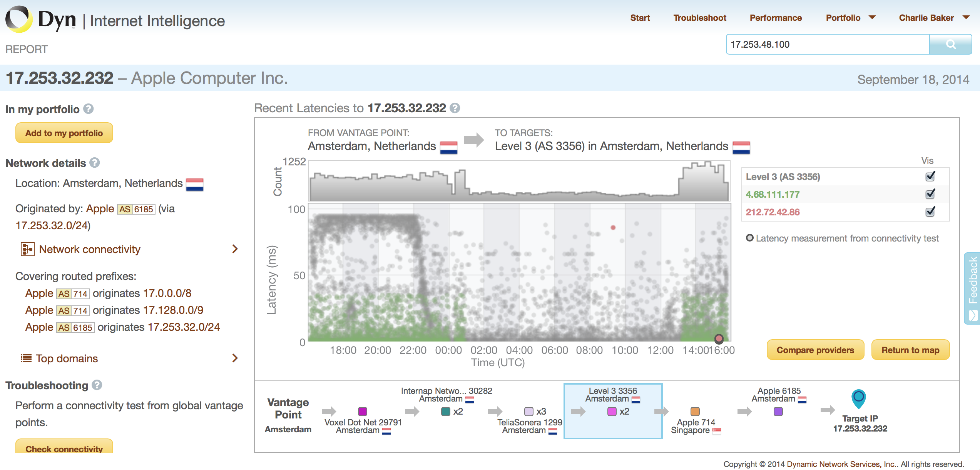Screen dimensions: 980x470
Task: Click the Netherlands flag beside Location
Action: [195, 184]
